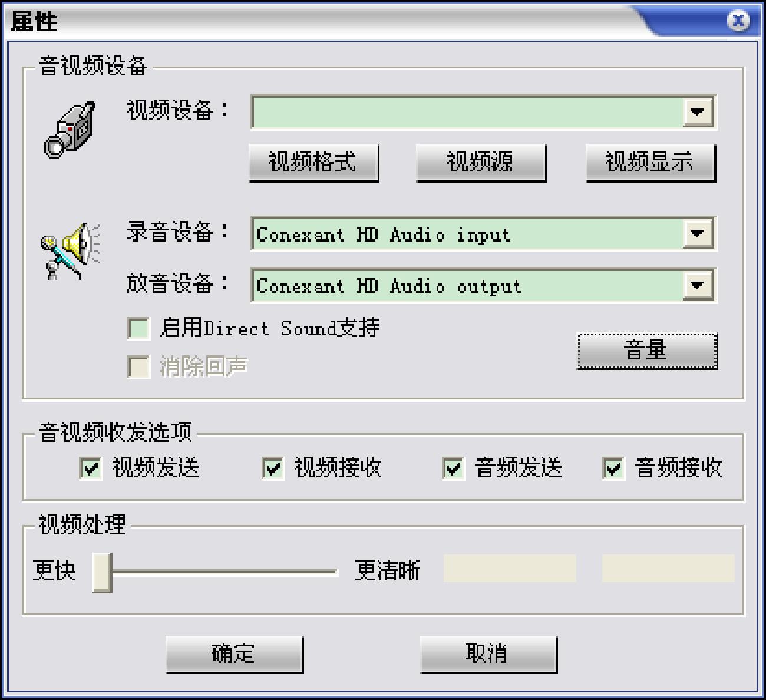Enable the 启用Direct Sound支持 checkbox
This screenshot has height=700, width=766.
pos(139,328)
